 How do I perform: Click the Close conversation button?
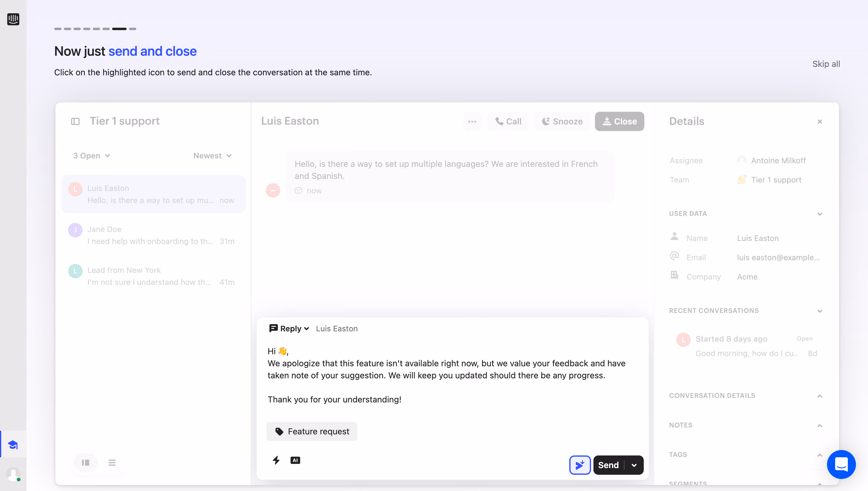pyautogui.click(x=619, y=121)
